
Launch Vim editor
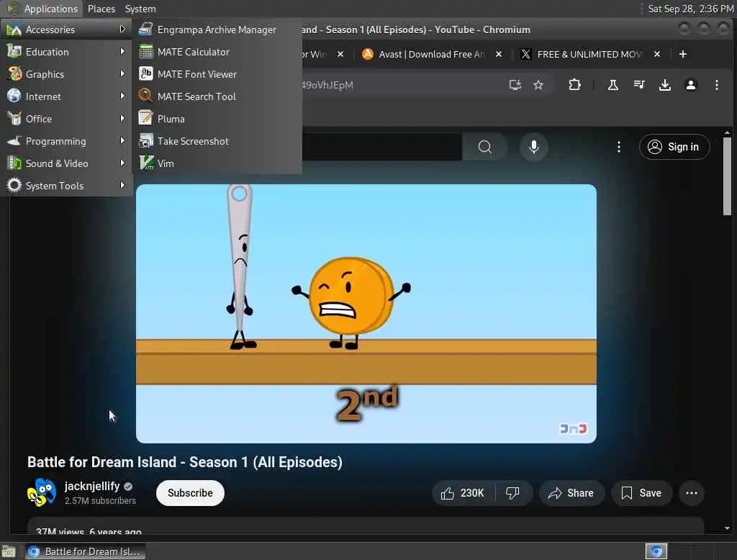click(x=217, y=163)
